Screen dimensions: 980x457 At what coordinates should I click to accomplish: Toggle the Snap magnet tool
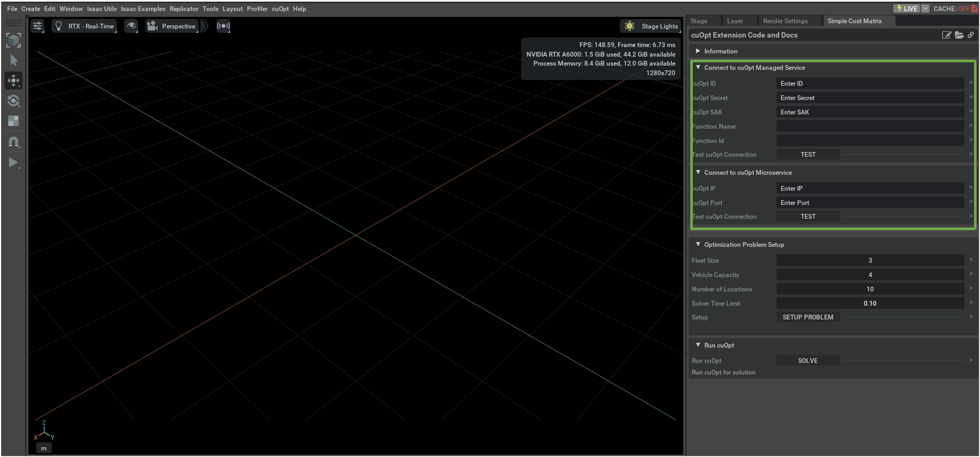(14, 142)
